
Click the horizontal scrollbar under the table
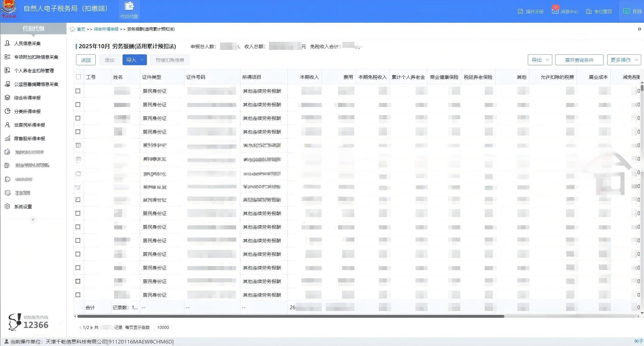click(291, 316)
